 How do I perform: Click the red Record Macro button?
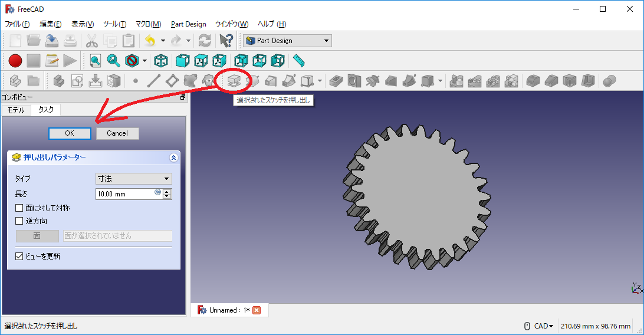click(15, 61)
